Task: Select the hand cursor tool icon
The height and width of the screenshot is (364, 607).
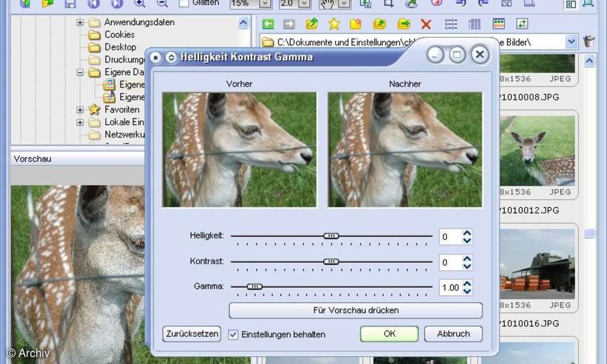Action: [x=329, y=4]
